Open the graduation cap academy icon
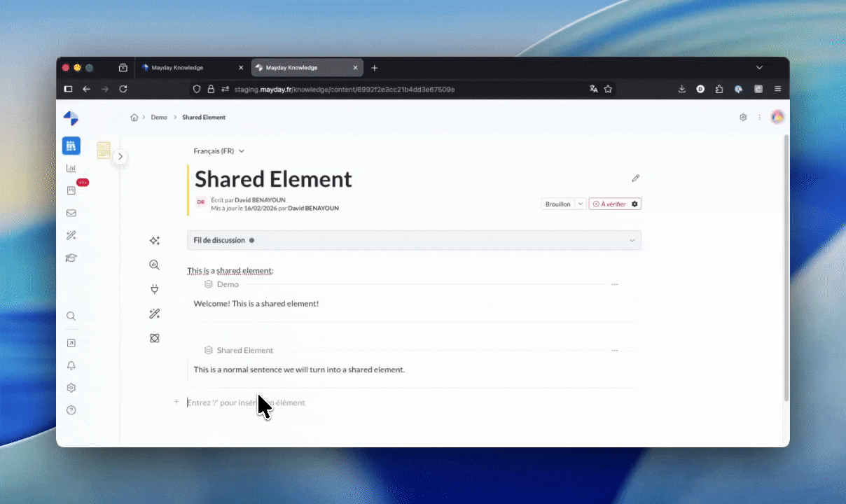The image size is (846, 504). [x=71, y=258]
